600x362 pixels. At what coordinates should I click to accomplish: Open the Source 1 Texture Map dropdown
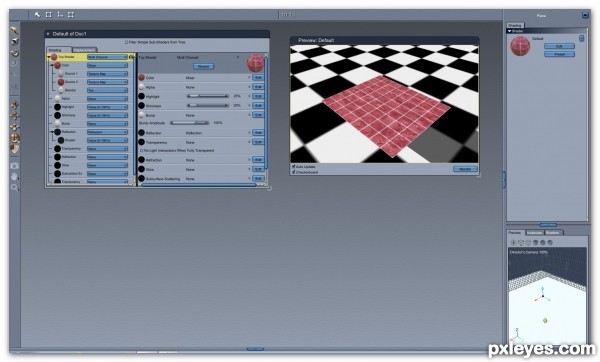[107, 73]
